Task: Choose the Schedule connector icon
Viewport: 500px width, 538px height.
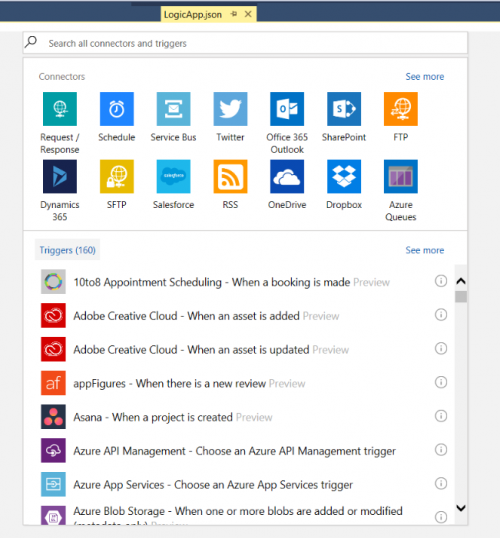Action: point(117,109)
